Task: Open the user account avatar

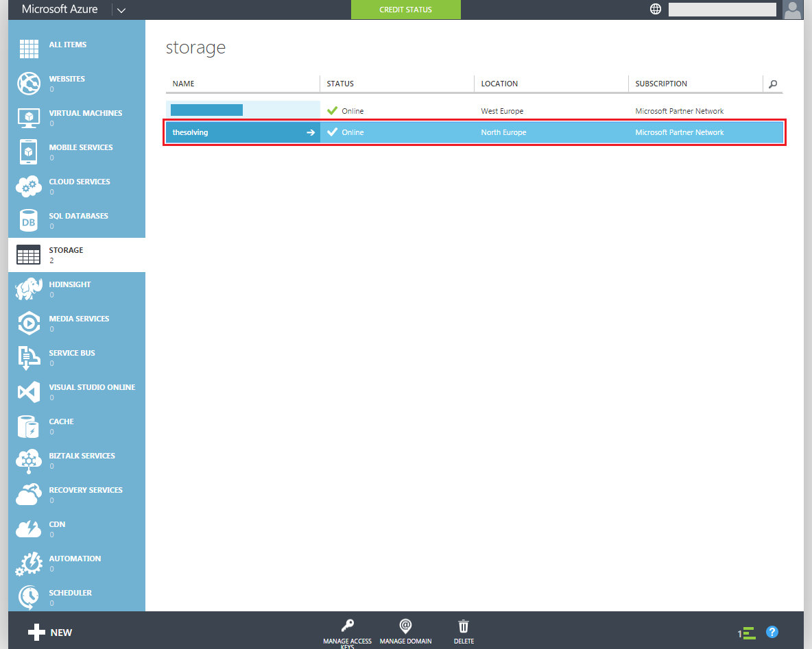Action: [792, 10]
